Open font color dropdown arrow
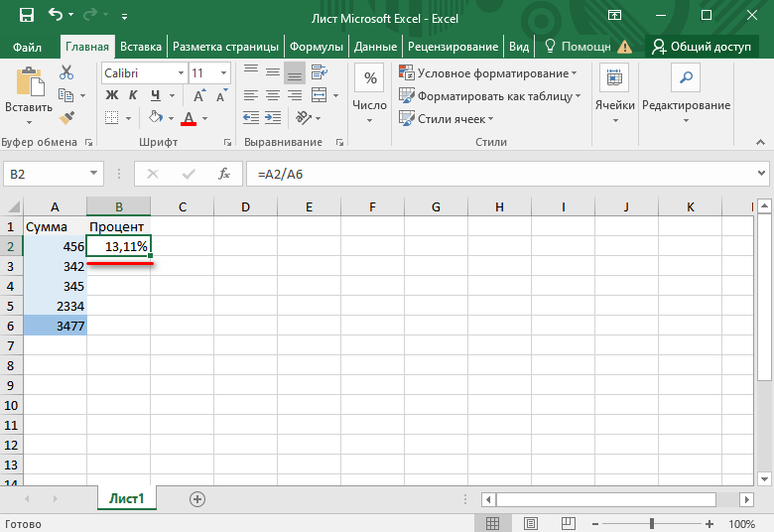 click(204, 118)
